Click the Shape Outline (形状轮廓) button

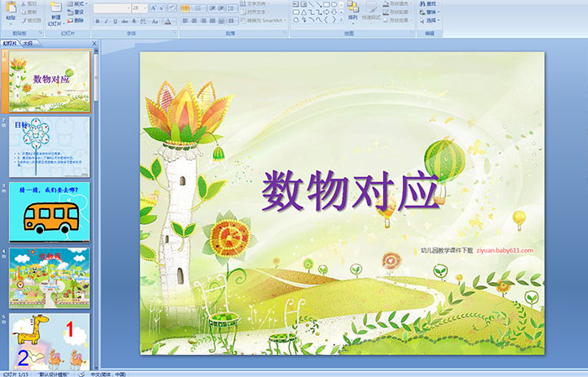398,12
